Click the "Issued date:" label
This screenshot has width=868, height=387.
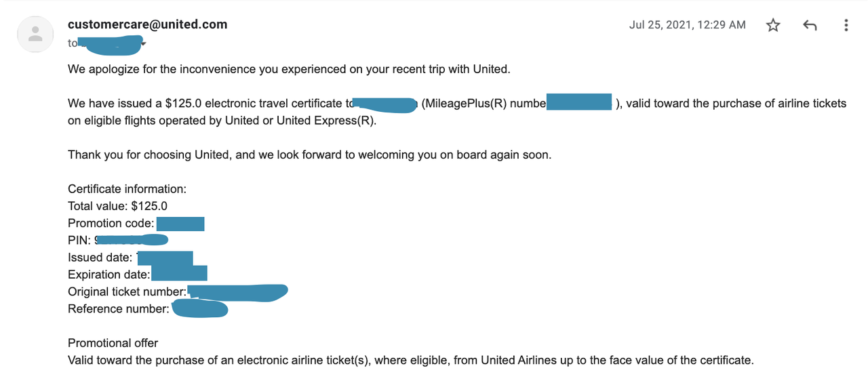click(x=100, y=258)
